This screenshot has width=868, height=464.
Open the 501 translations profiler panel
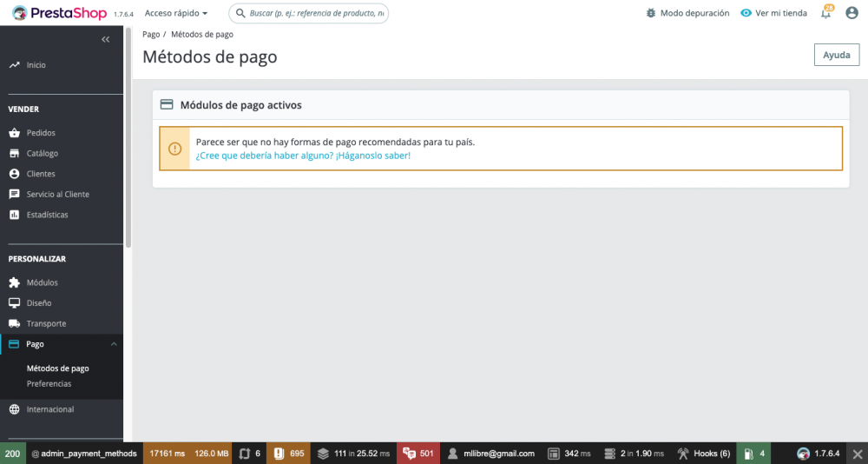pyautogui.click(x=418, y=454)
